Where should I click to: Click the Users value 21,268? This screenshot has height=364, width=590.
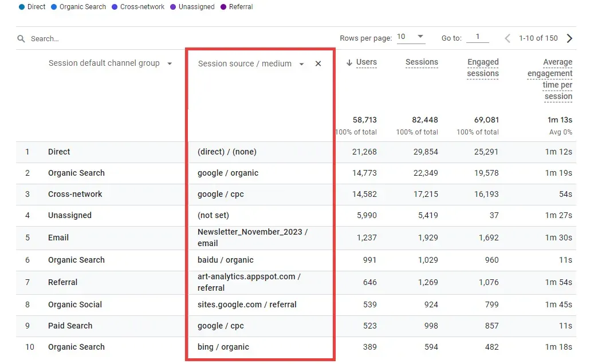pos(364,152)
